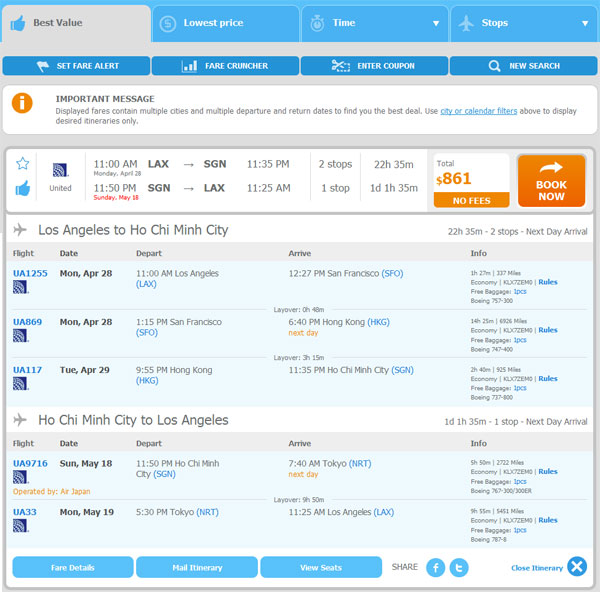Click the dollar coin icon on Lowest price

tap(168, 24)
